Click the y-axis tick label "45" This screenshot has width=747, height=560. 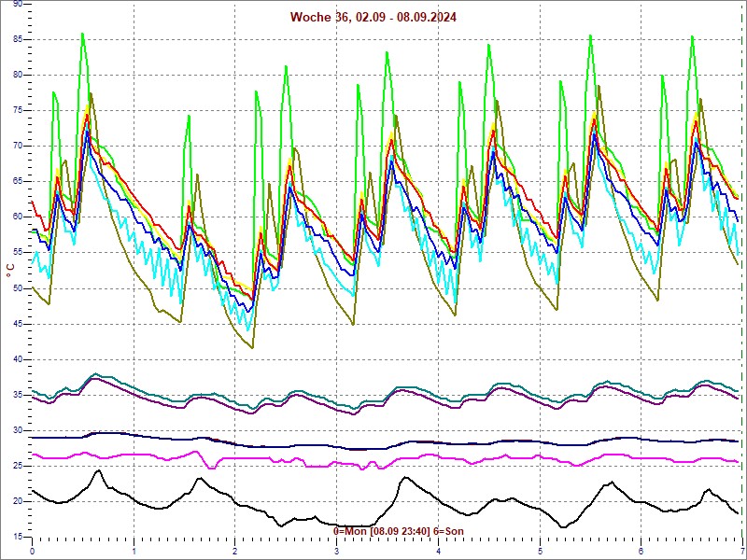(17, 324)
